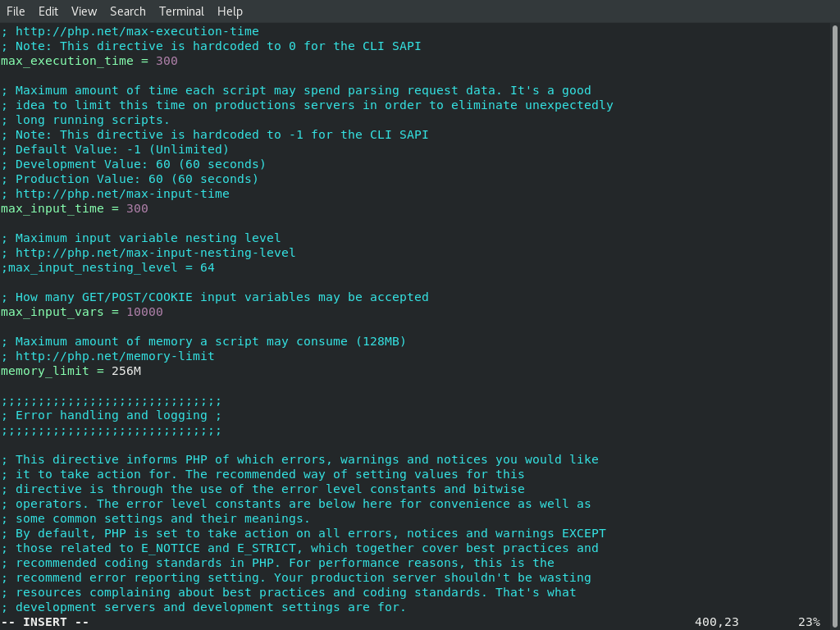Click the max_input_vars value 10000
840x630 pixels.
click(x=144, y=312)
